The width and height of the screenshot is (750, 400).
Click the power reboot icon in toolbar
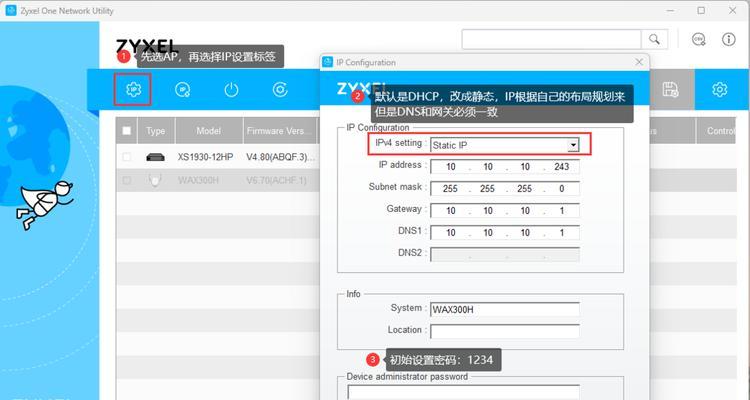231,89
